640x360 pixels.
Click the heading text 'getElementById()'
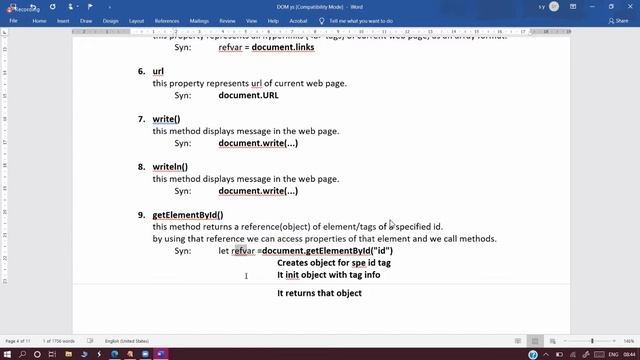click(x=188, y=215)
